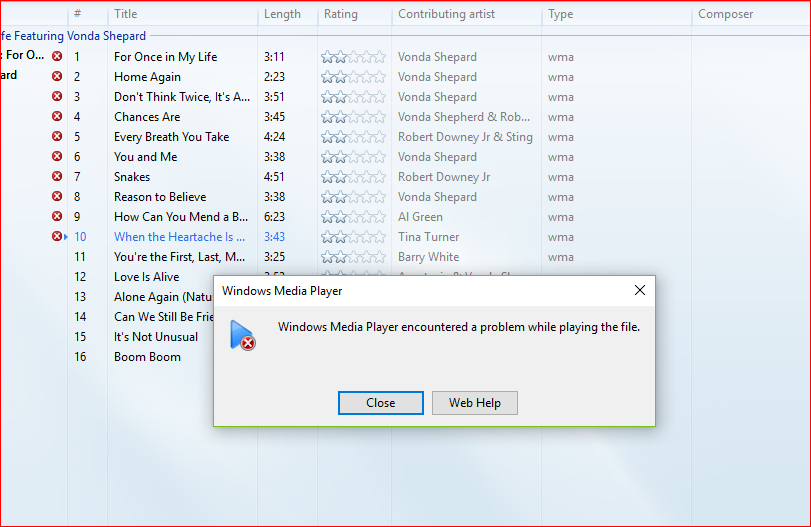Click the error icon next to Reason to Believe
The height and width of the screenshot is (527, 811).
(57, 196)
